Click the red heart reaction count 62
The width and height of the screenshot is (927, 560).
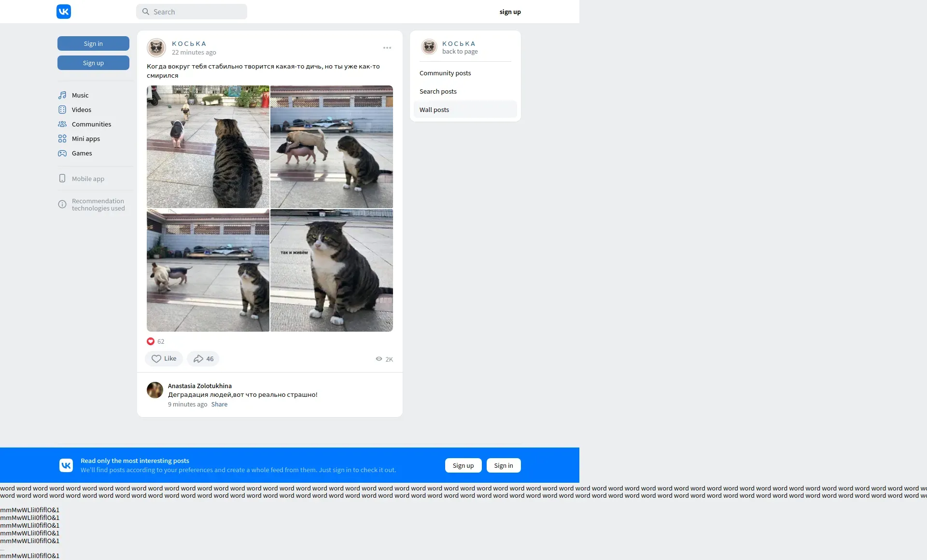[155, 341]
